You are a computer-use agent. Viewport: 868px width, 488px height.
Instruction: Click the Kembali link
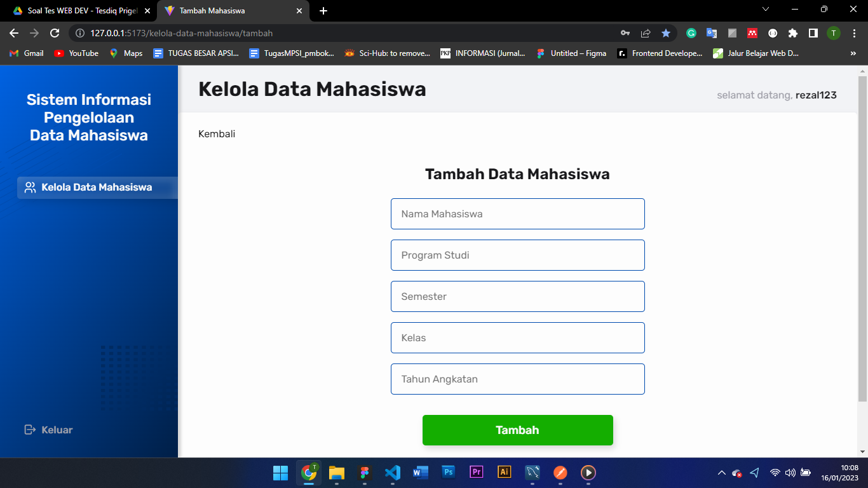[x=216, y=133]
